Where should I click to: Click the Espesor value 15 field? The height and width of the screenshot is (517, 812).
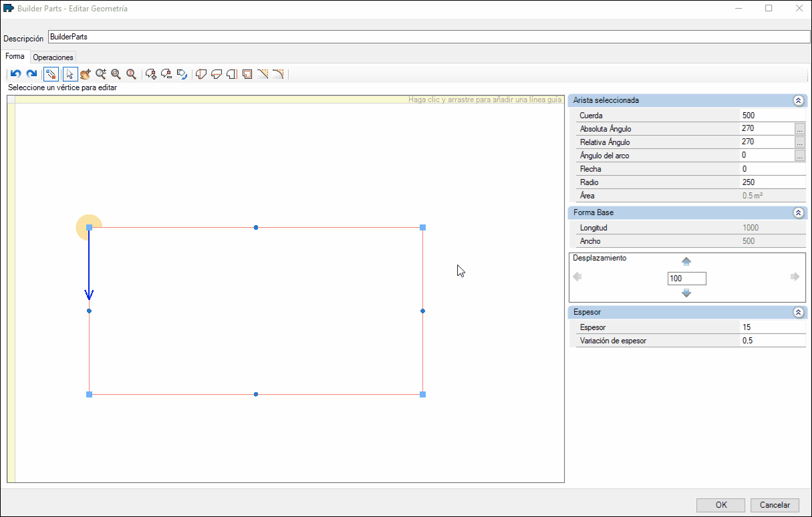773,327
